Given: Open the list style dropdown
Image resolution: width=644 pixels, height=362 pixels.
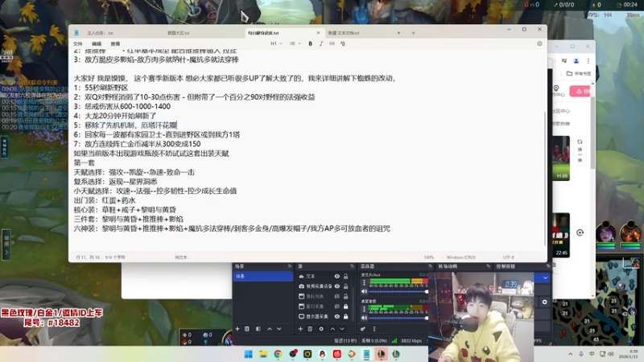Looking at the screenshot, I should click(295, 43).
